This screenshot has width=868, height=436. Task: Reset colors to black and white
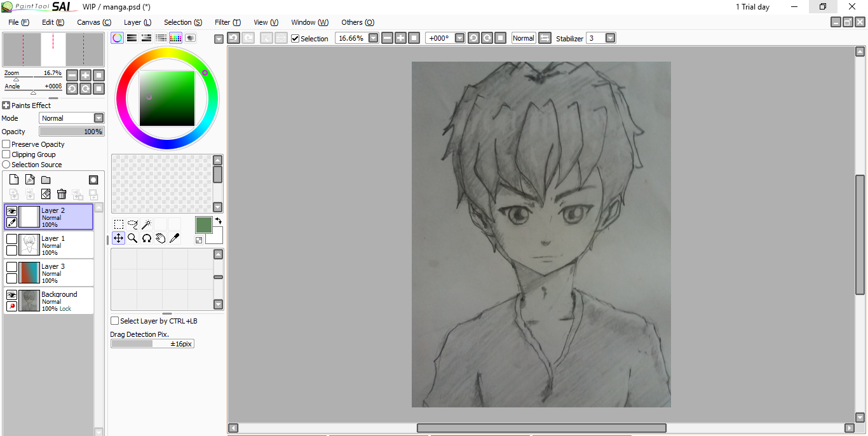[x=199, y=240]
